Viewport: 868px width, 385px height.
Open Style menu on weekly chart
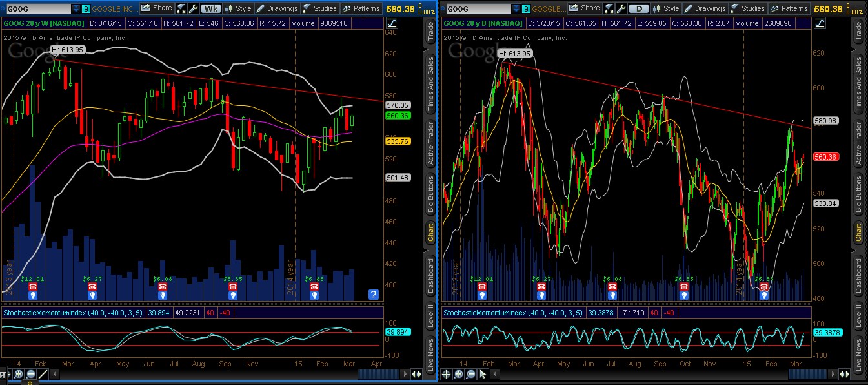pyautogui.click(x=237, y=8)
